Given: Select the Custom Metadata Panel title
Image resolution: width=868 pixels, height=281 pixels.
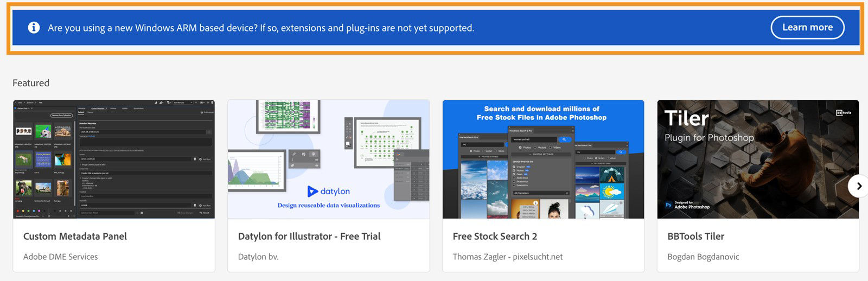Looking at the screenshot, I should click(x=75, y=237).
